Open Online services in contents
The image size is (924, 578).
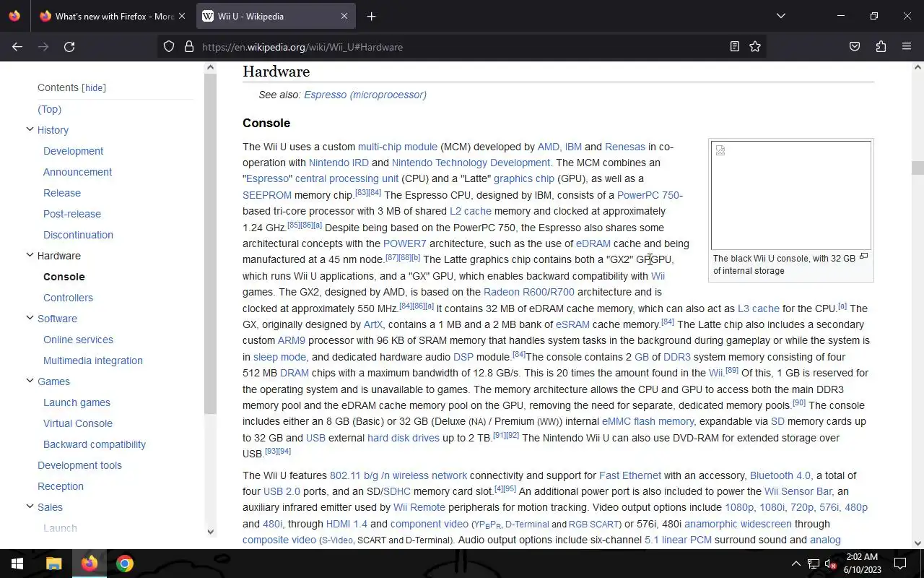[78, 340]
